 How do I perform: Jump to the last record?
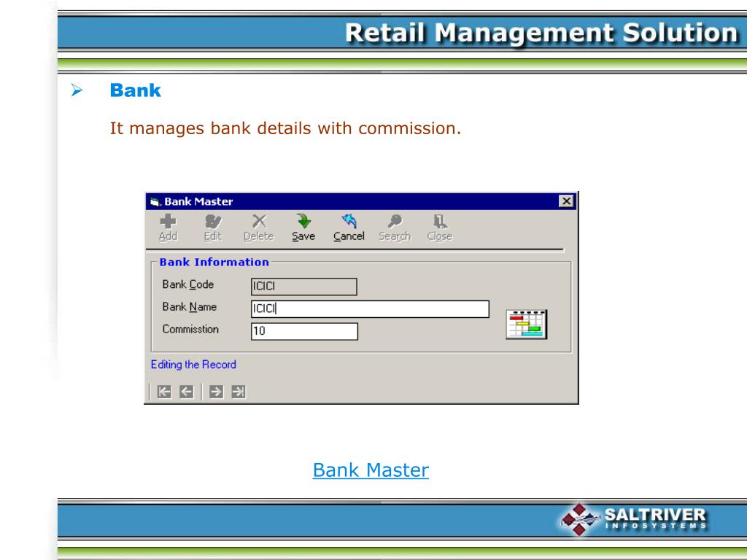(239, 392)
